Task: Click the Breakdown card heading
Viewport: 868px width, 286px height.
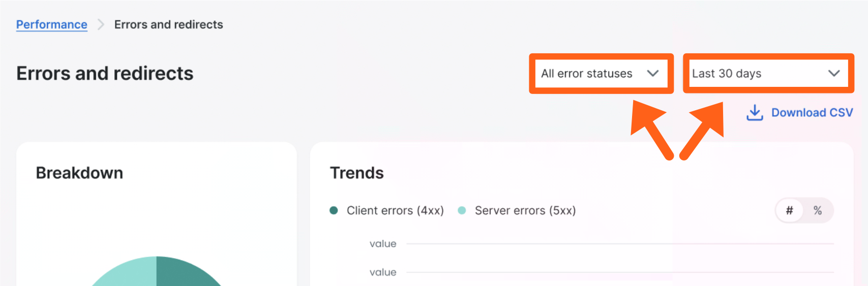Action: coord(79,173)
